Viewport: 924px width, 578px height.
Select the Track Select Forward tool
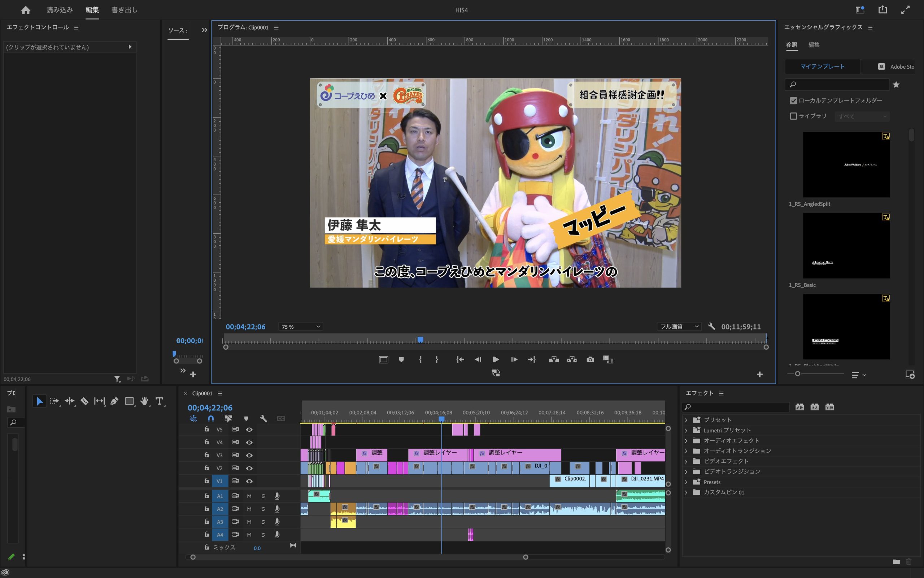coord(55,401)
